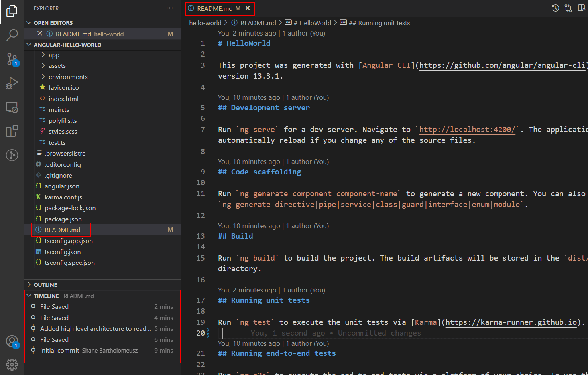
Task: Open favicon.ico file
Action: pos(63,88)
